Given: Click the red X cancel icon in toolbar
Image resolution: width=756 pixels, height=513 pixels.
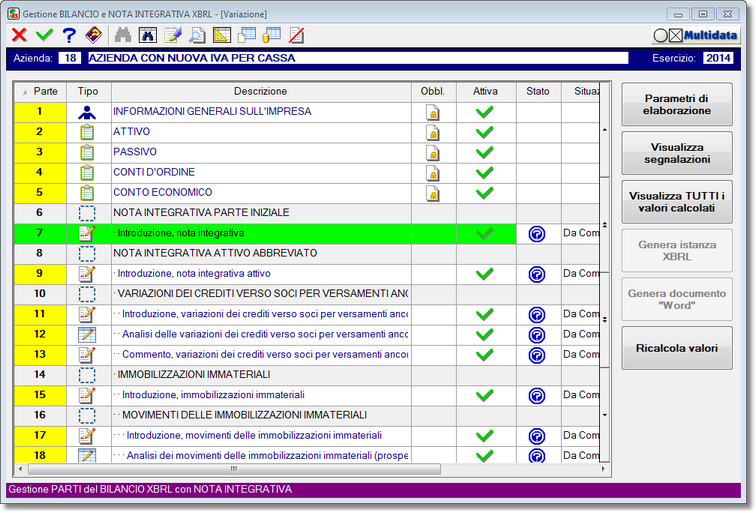Looking at the screenshot, I should point(19,35).
